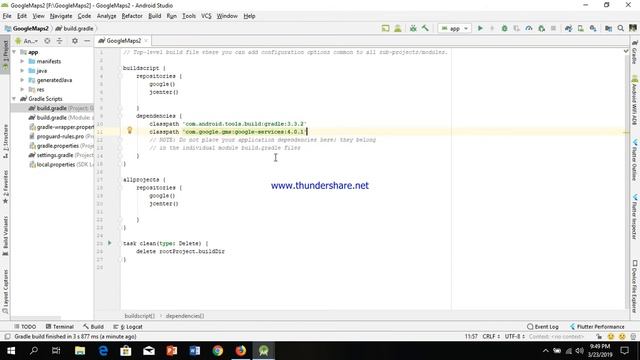640x360 pixels.
Task: Open the Android view selector dropdown
Action: [x=27, y=41]
